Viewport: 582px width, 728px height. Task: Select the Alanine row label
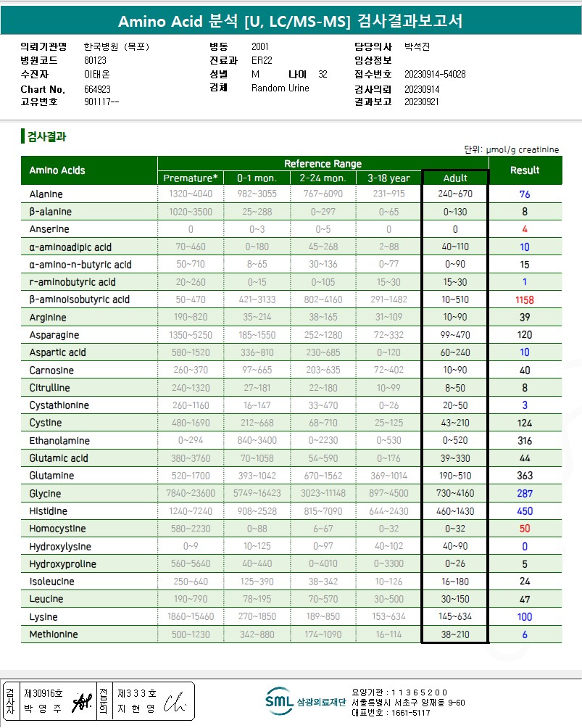click(46, 194)
